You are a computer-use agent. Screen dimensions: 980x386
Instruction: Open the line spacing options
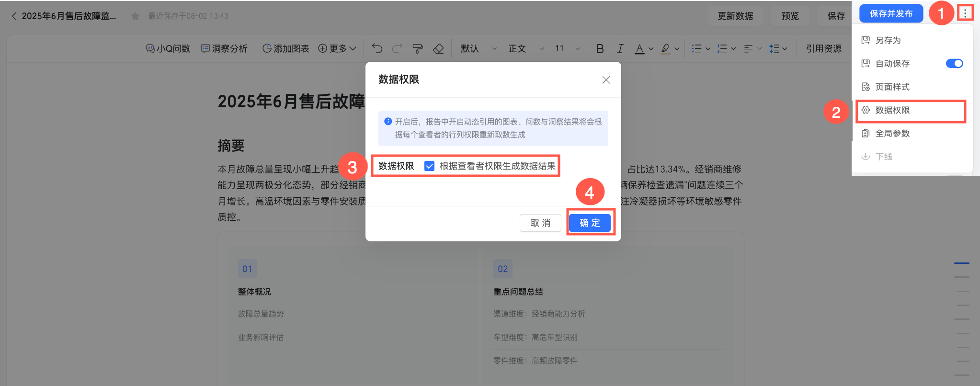[778, 48]
